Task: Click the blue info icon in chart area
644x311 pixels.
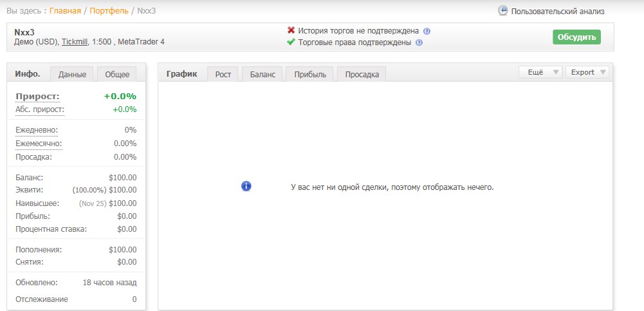Action: coord(246,186)
